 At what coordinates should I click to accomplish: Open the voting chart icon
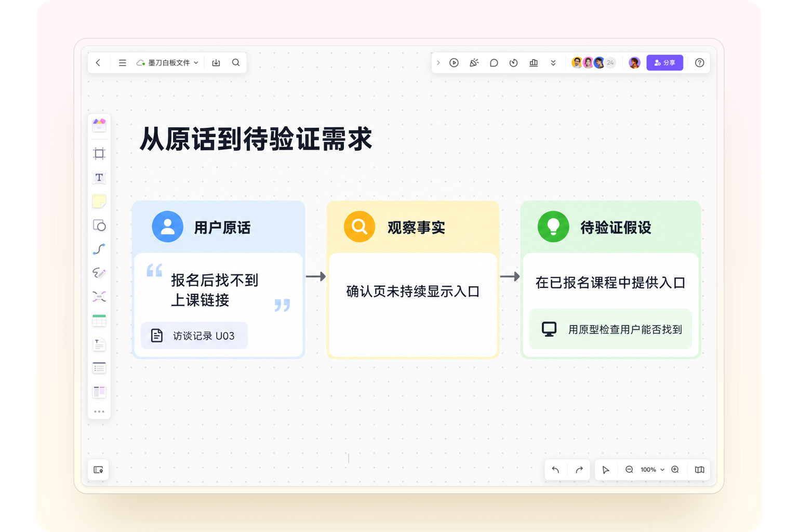(x=534, y=63)
